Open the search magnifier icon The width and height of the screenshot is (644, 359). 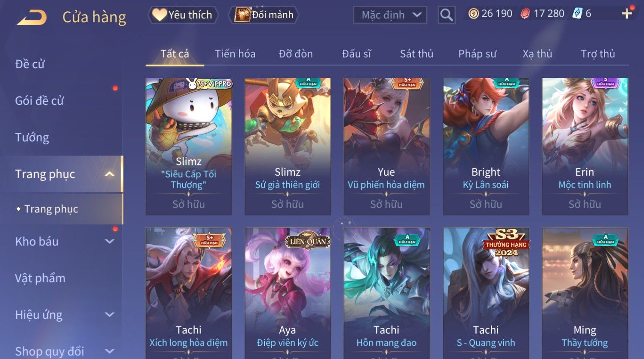[x=446, y=15]
